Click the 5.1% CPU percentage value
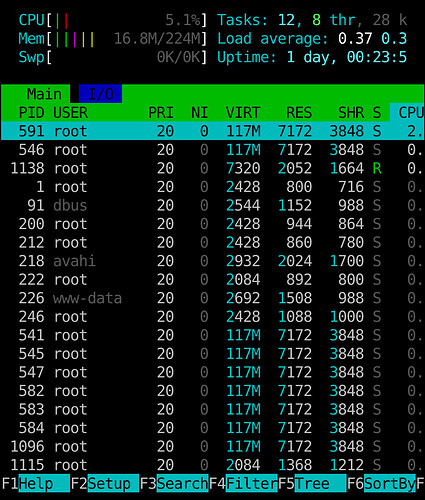 pyautogui.click(x=183, y=20)
